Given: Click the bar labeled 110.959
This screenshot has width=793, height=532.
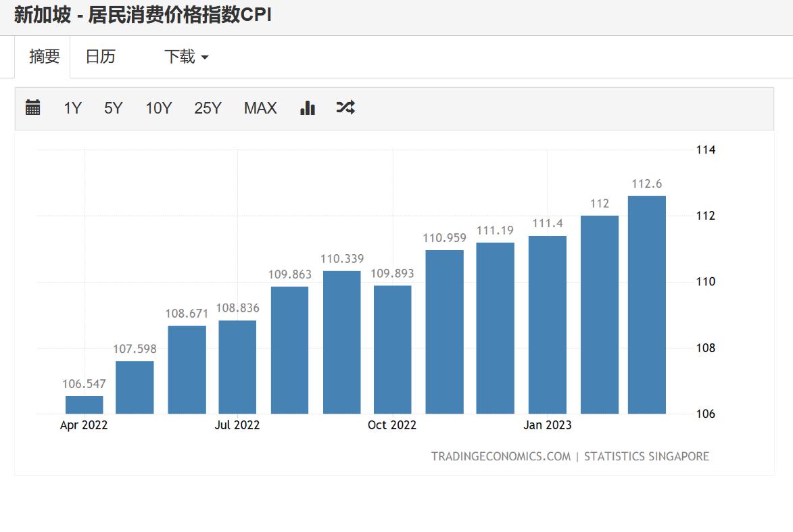Looking at the screenshot, I should pos(444,332).
